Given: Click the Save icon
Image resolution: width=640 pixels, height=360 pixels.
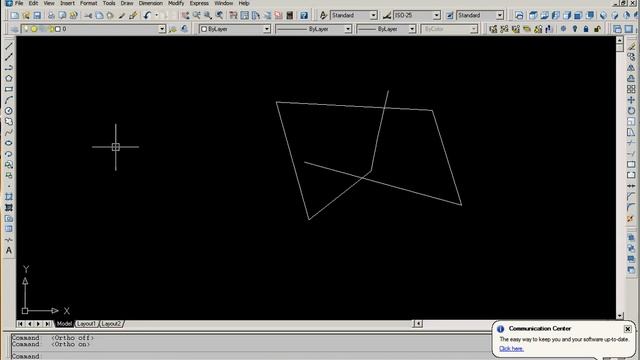Looking at the screenshot, I should pyautogui.click(x=37, y=16).
